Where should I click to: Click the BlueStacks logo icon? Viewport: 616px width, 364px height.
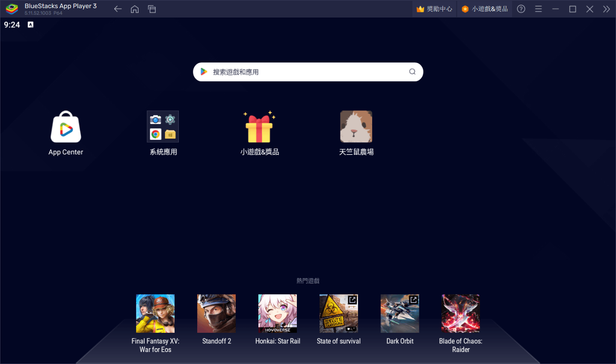pyautogui.click(x=12, y=9)
